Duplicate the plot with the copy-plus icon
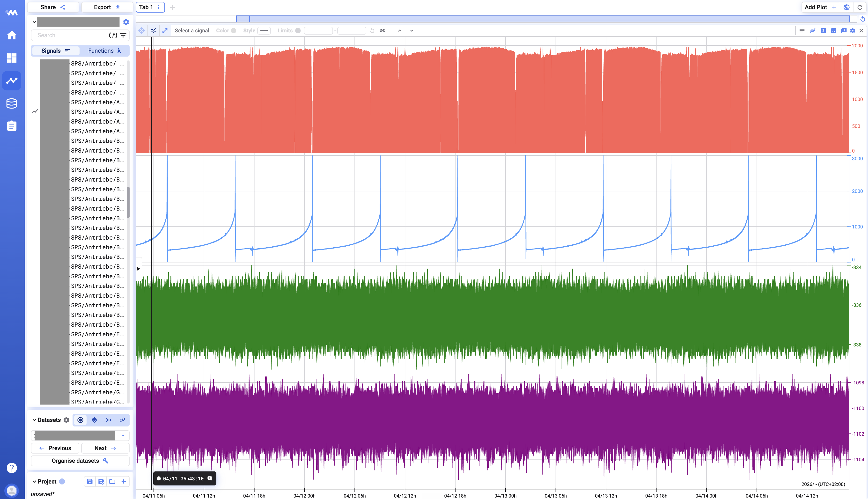Screen dimensions: 868x499 843,30
